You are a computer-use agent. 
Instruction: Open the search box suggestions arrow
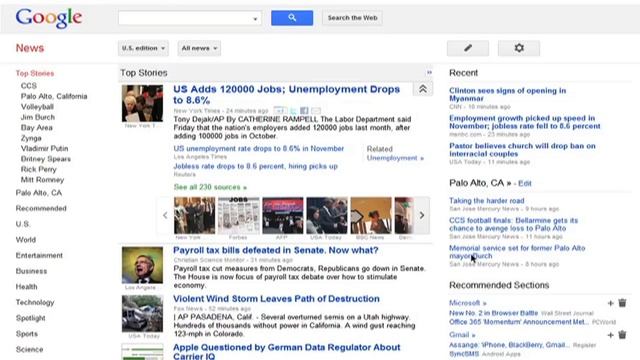(255, 18)
